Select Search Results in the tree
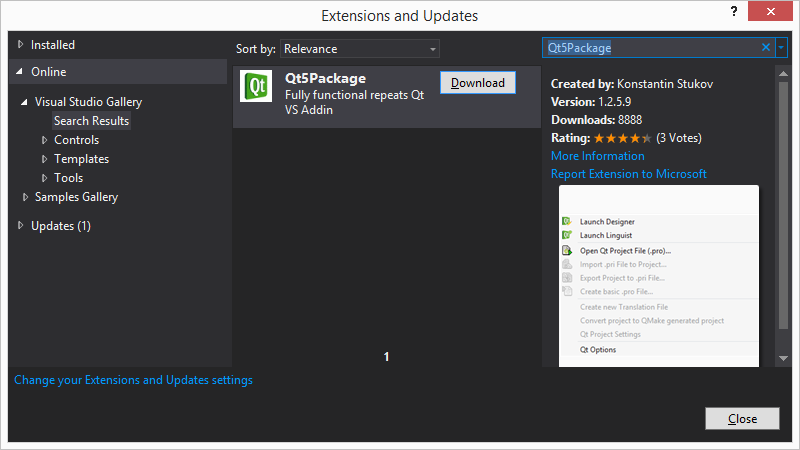 (x=91, y=121)
